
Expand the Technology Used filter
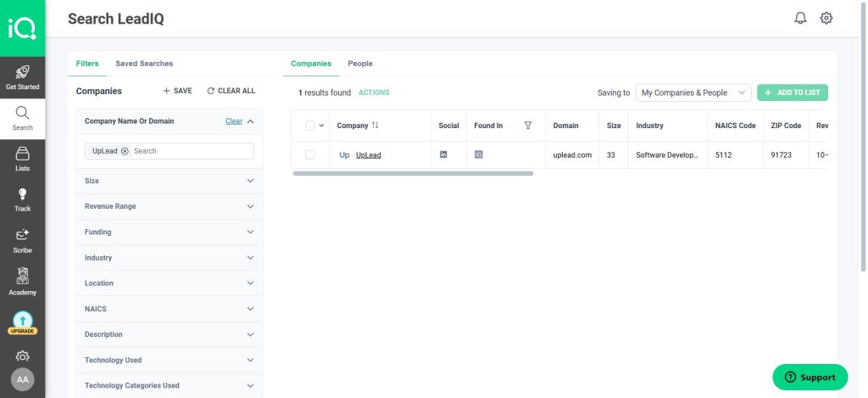(170, 360)
